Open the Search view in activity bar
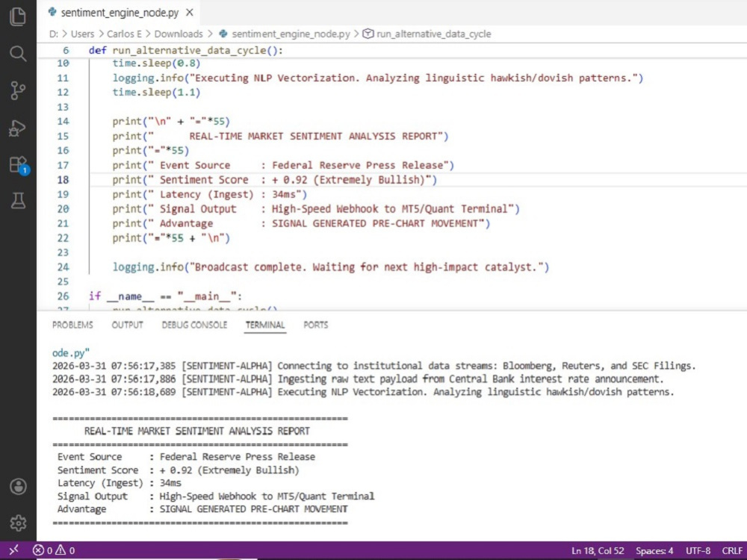The image size is (747, 560). point(18,53)
